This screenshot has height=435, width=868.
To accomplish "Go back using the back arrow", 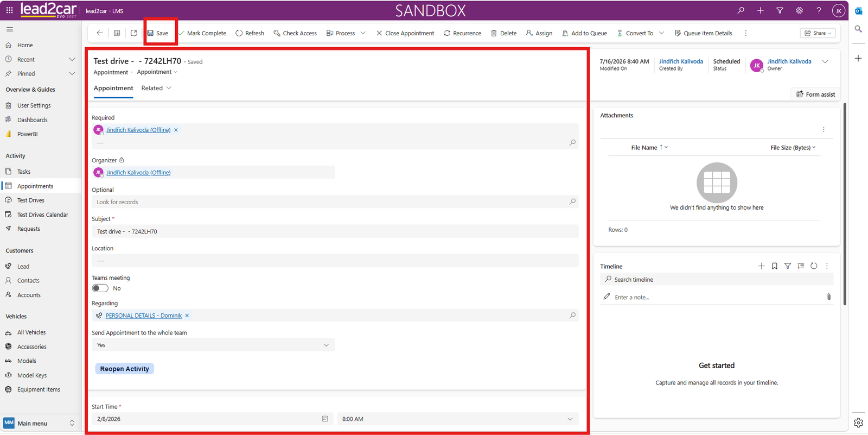I will click(x=100, y=33).
